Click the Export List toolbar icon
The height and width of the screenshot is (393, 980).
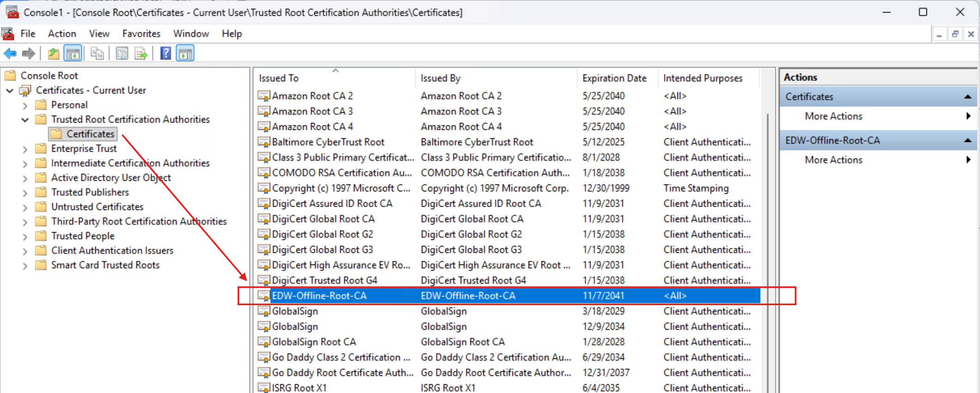tap(141, 54)
